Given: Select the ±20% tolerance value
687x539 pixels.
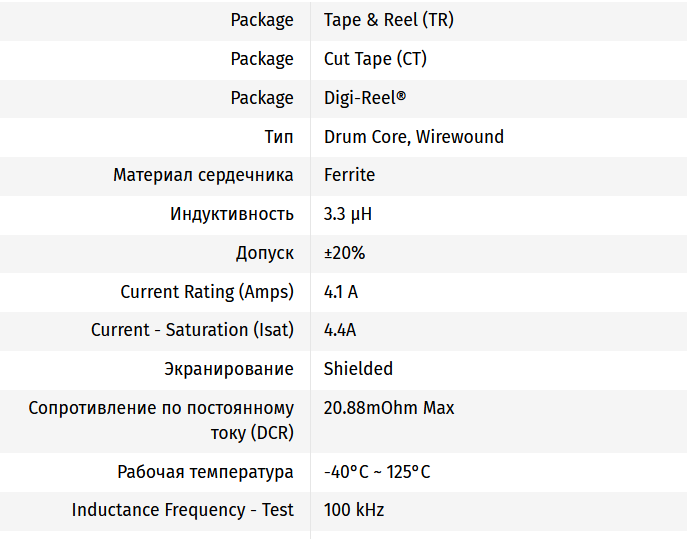Looking at the screenshot, I should point(344,253).
